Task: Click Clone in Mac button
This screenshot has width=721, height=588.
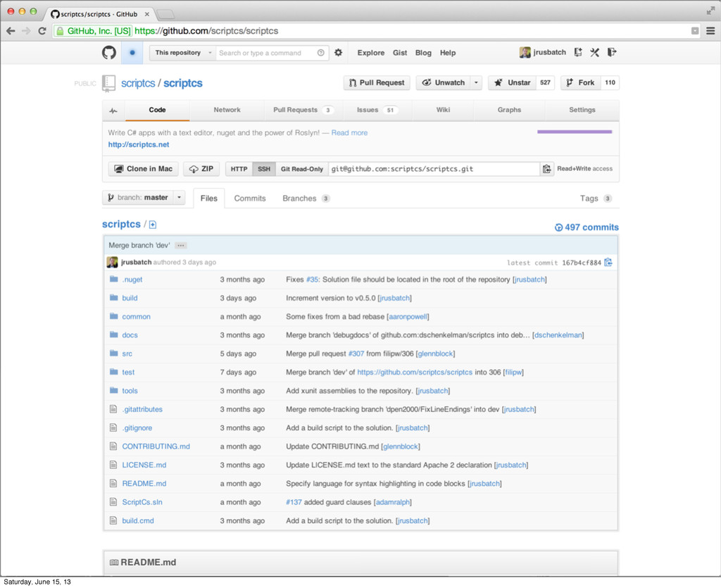Action: (144, 169)
